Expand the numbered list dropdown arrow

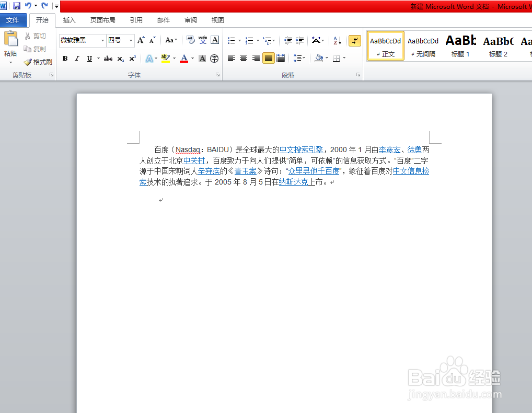tap(258, 41)
